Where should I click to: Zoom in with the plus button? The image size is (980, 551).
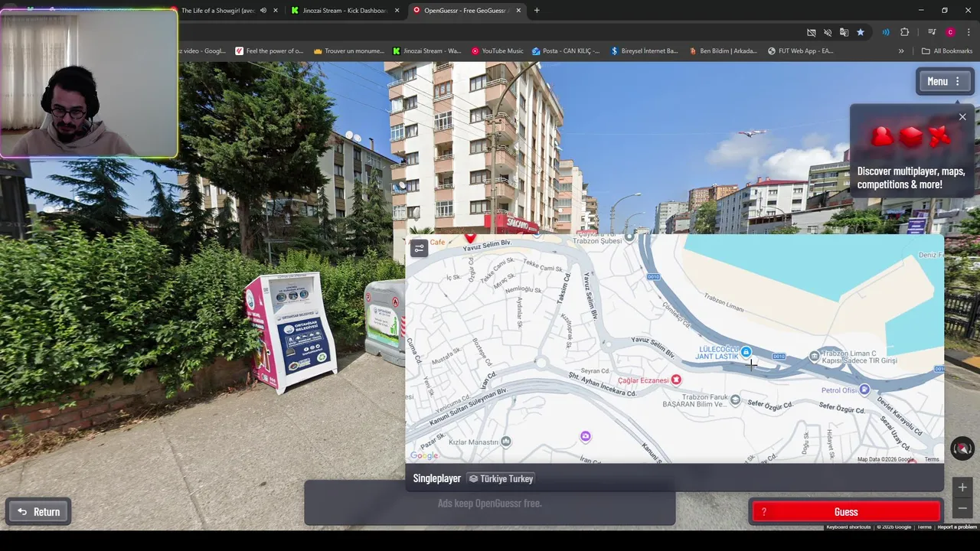pyautogui.click(x=962, y=487)
